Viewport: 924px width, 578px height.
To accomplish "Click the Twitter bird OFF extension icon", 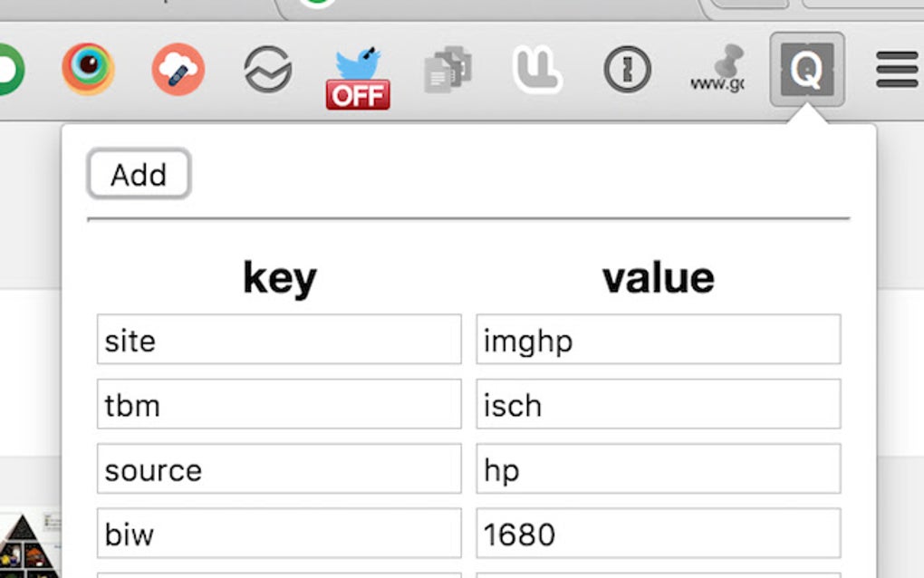I will [359, 78].
